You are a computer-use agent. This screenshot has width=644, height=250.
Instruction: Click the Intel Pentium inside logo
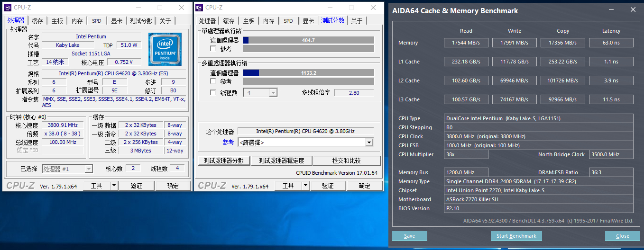tap(165, 49)
